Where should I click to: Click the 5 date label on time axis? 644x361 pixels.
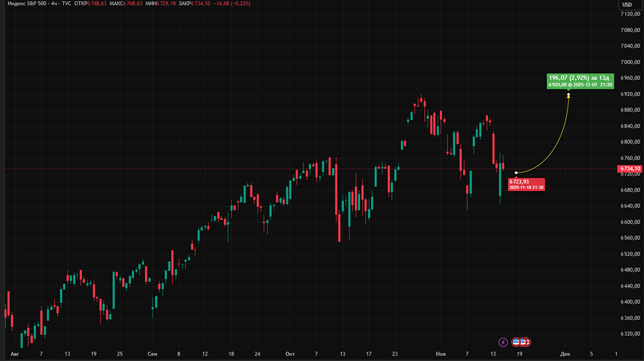[591, 354]
